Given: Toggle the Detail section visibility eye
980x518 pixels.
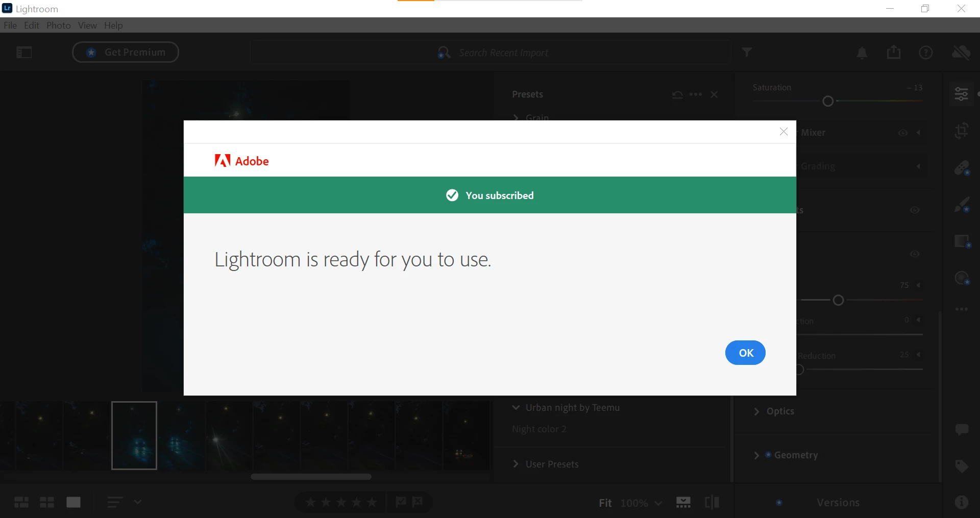Looking at the screenshot, I should (x=915, y=254).
